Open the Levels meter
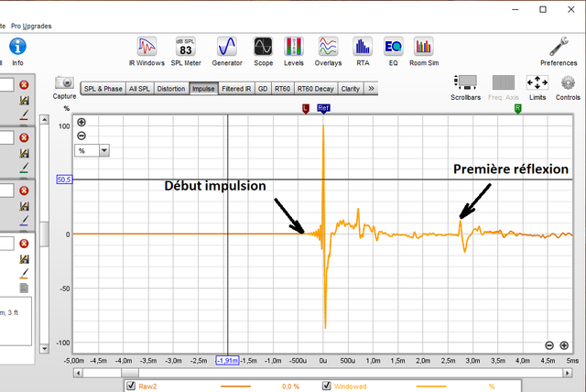 coord(293,51)
